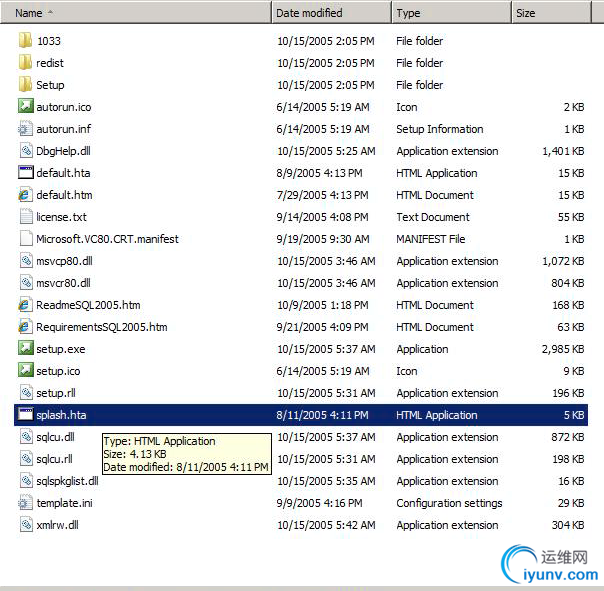Select the Configuration settings type of template.ini
The image size is (604, 591).
[x=449, y=503]
